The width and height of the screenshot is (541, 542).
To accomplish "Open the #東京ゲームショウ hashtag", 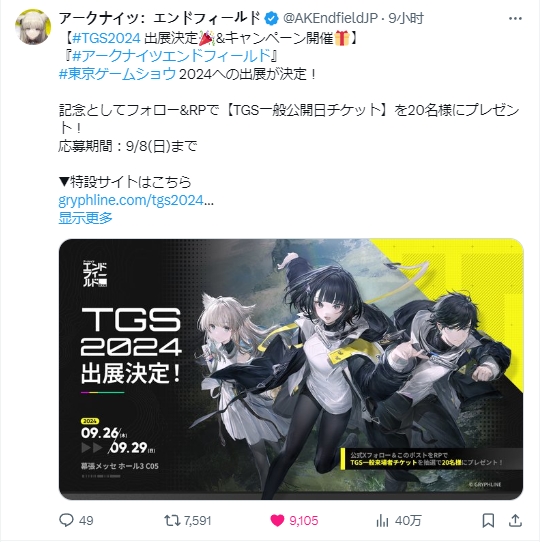I will click(118, 74).
